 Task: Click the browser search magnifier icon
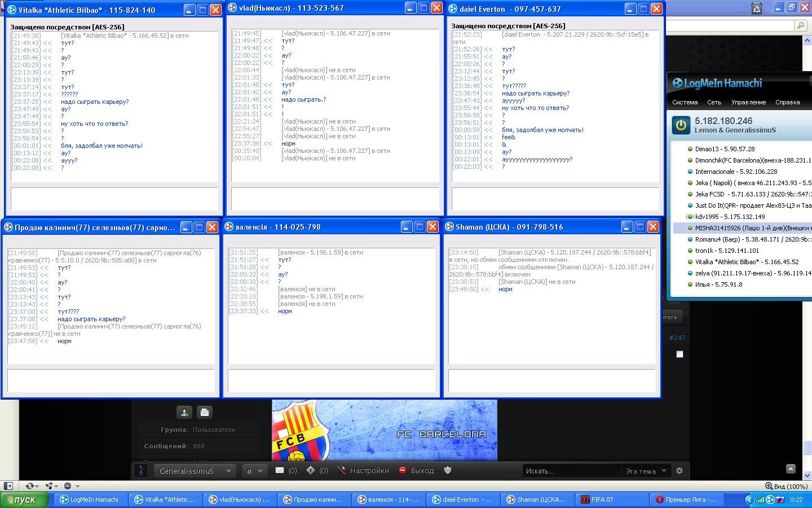pos(800,25)
